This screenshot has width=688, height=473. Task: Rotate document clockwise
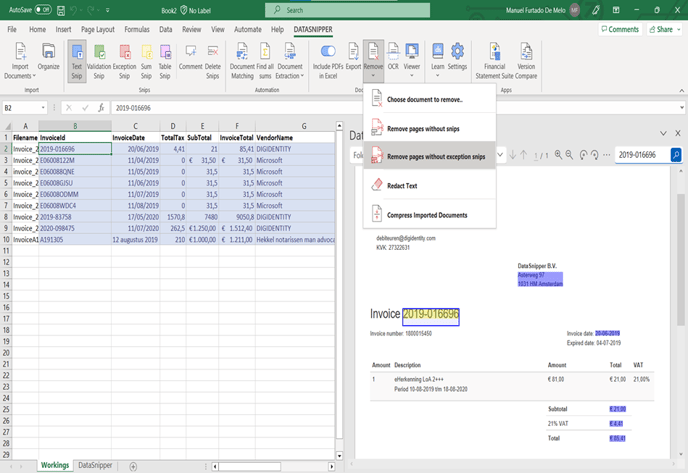tap(594, 154)
